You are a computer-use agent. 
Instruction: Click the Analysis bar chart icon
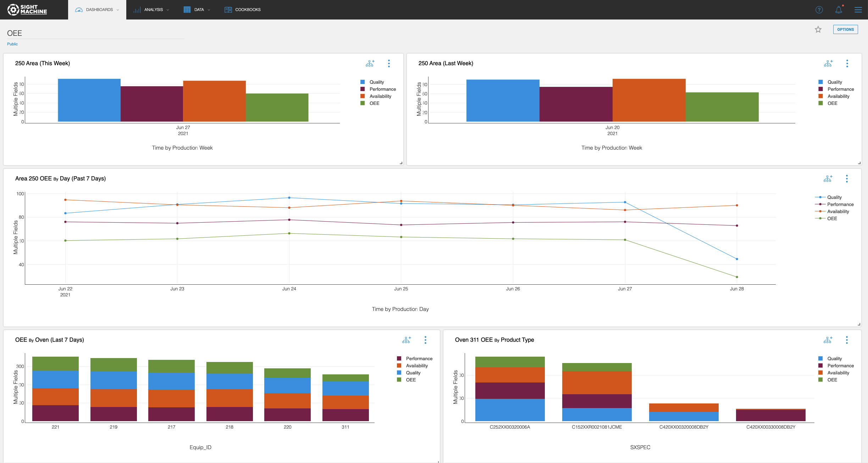pos(137,10)
